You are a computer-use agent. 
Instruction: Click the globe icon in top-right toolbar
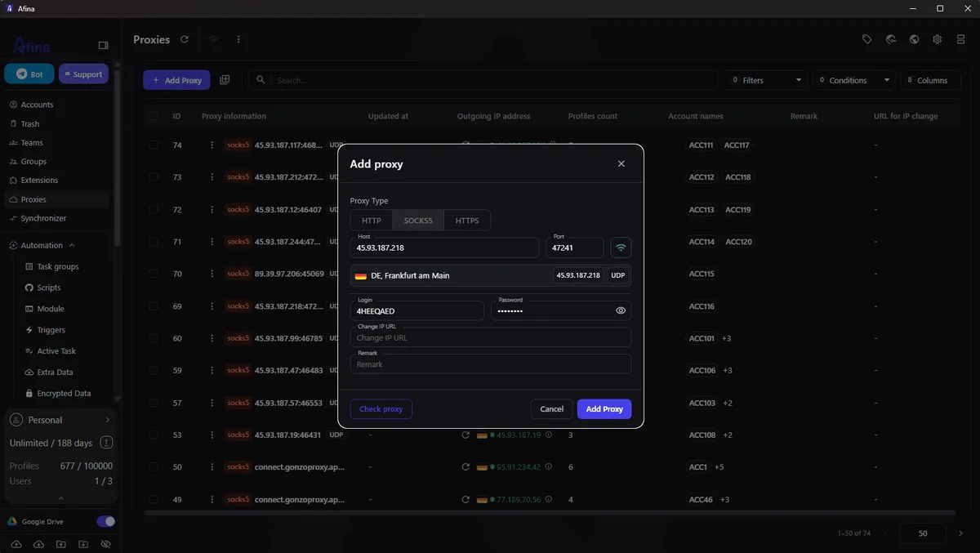tap(915, 39)
